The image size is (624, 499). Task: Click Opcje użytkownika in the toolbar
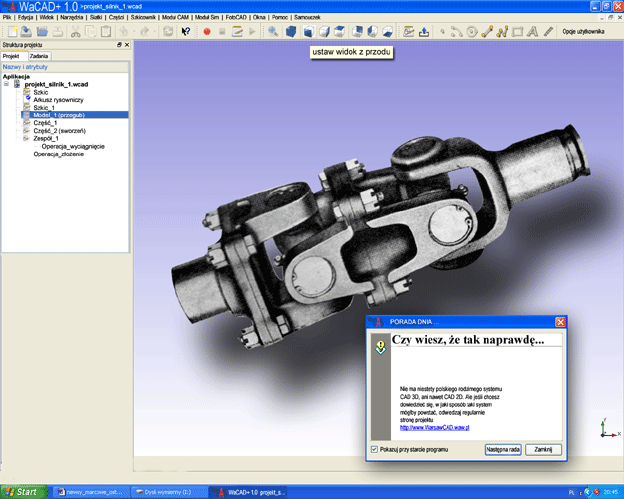pyautogui.click(x=583, y=31)
